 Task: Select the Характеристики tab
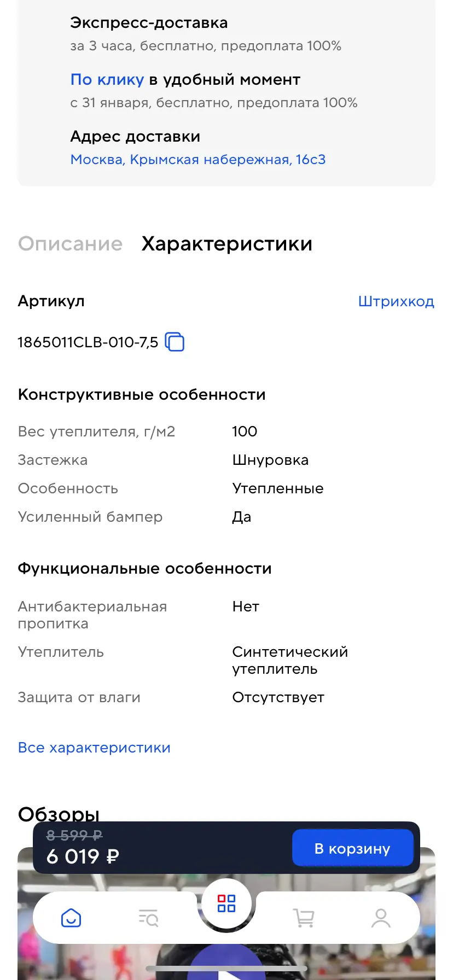click(x=226, y=244)
